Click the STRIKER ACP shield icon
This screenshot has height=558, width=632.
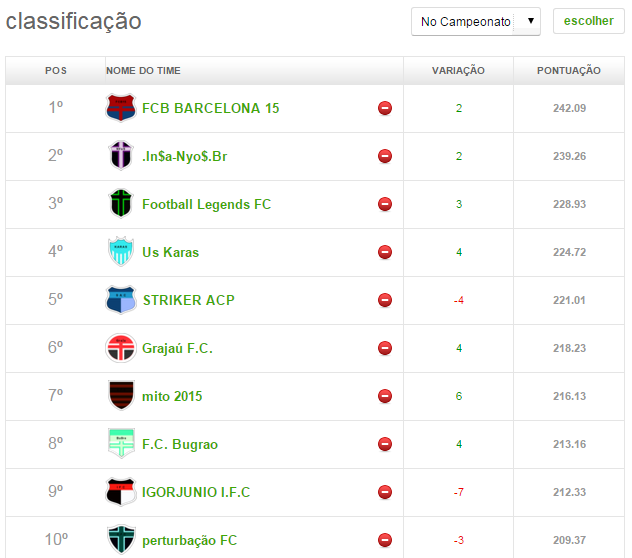point(120,300)
